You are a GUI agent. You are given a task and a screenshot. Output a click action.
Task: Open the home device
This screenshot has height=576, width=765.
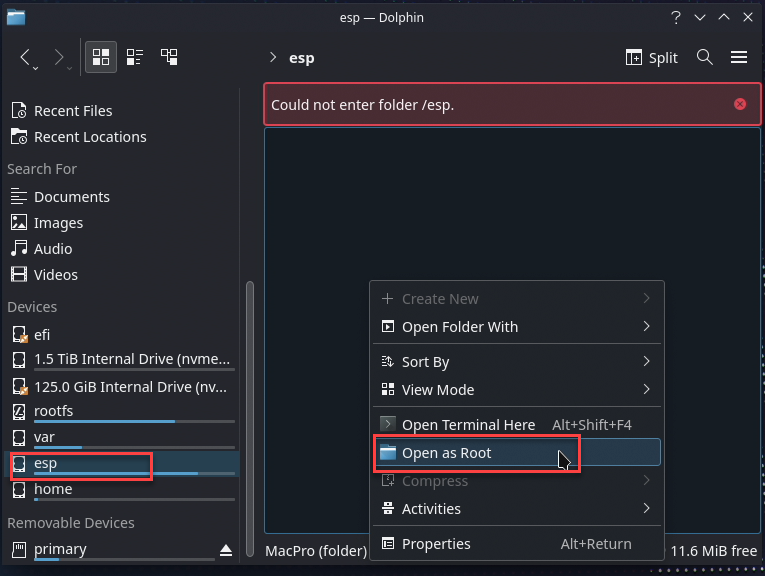click(123, 490)
